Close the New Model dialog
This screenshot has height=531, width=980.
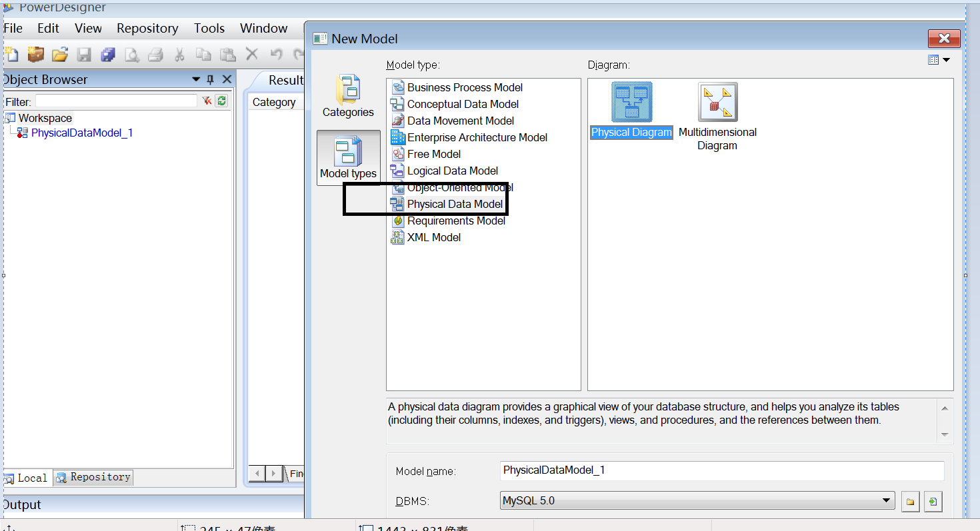944,39
